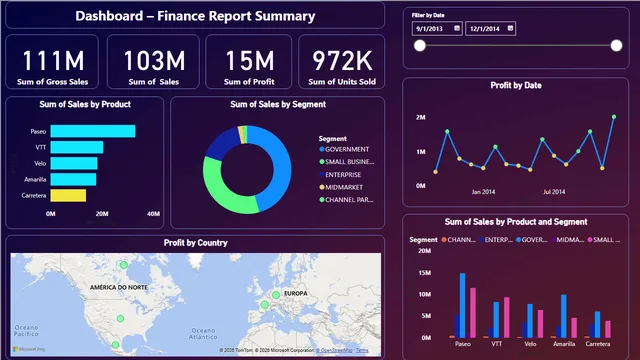Click the Canada profit bubble on map

[x=124, y=265]
